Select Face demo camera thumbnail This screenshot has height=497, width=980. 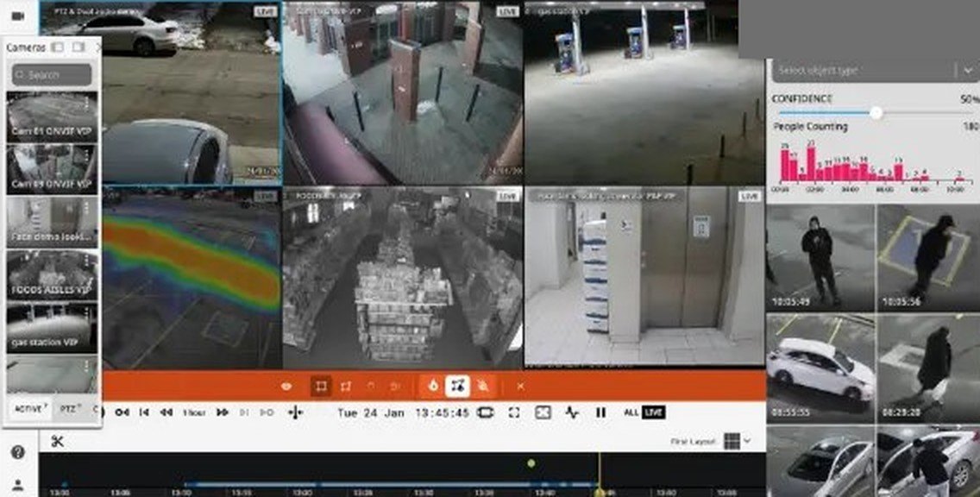(x=52, y=222)
